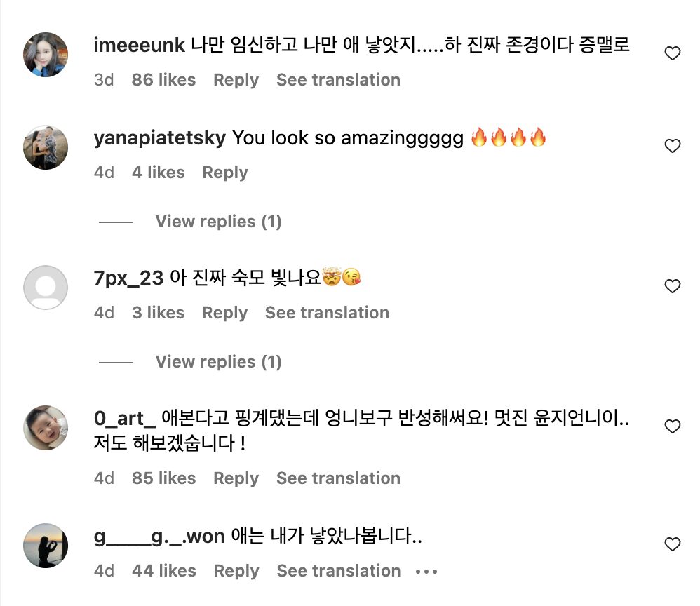Like the 7px_23 comment heart
Screen dimensions: 700x606
coord(672,286)
